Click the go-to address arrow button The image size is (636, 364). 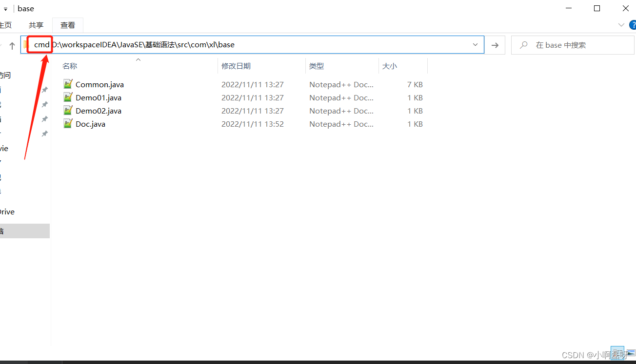495,45
